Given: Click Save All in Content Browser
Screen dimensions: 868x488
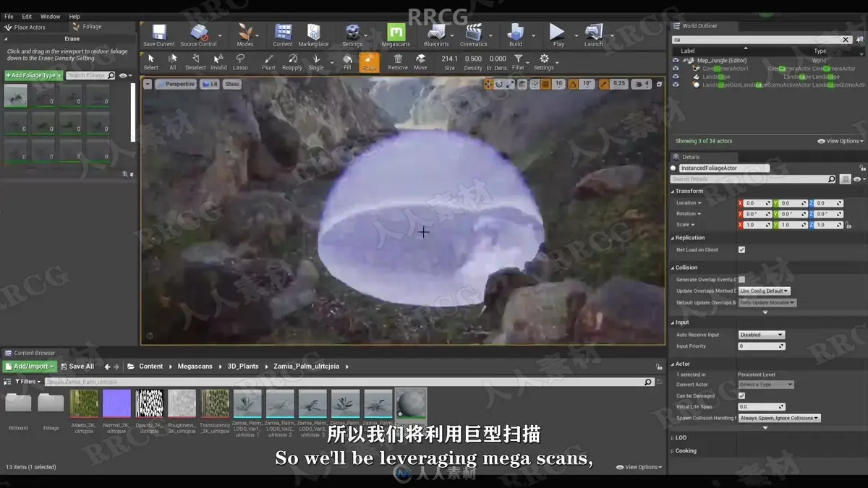Looking at the screenshot, I should [77, 367].
